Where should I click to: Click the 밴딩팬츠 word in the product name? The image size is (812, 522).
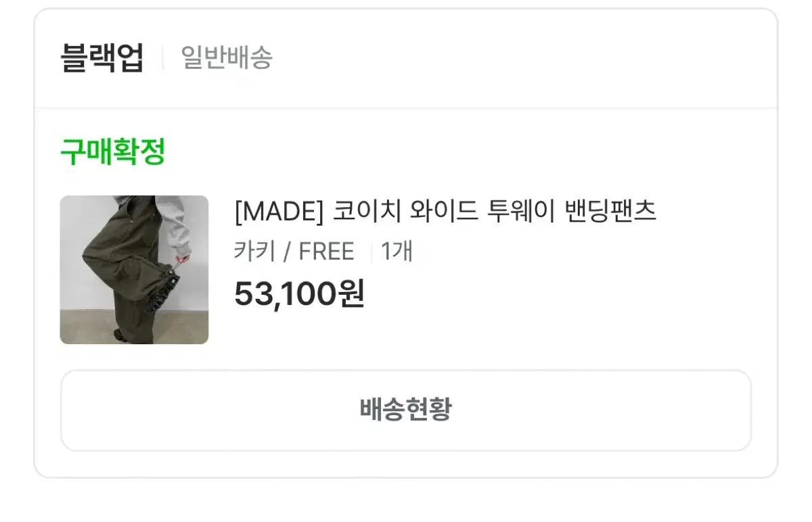pos(610,212)
